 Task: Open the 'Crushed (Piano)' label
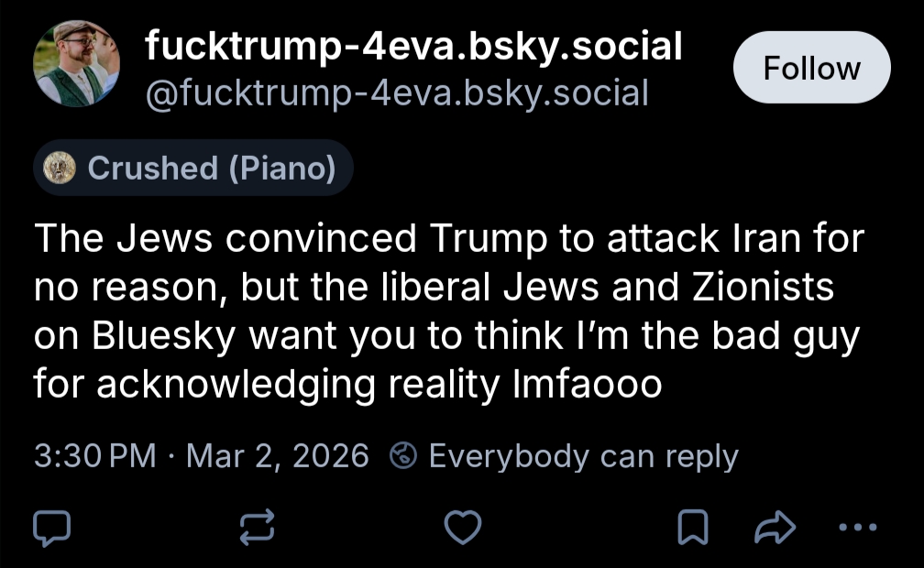[193, 169]
